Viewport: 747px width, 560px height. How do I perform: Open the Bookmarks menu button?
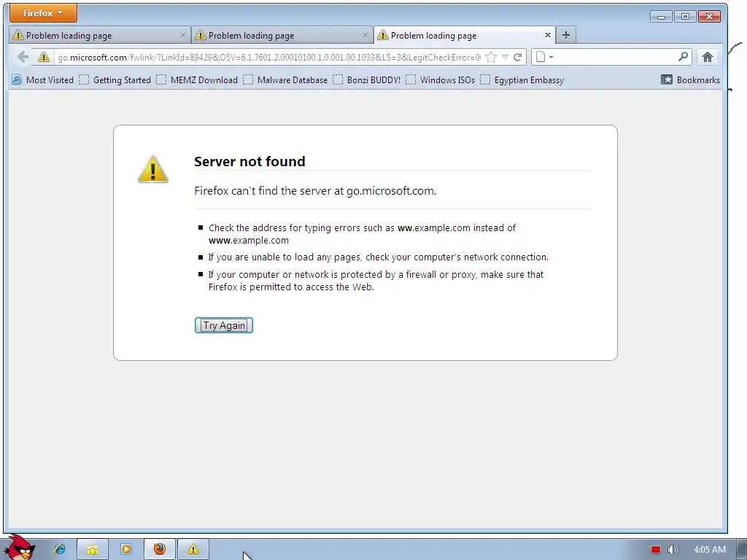(x=691, y=80)
